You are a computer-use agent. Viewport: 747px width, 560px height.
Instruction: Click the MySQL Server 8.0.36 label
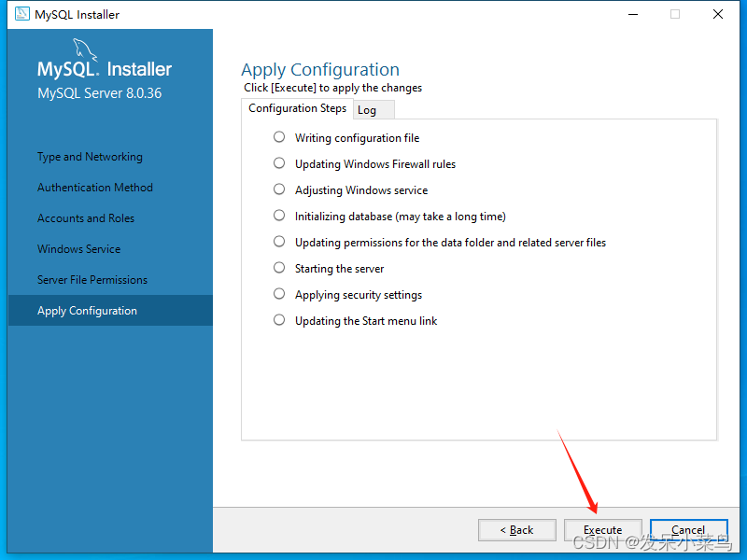pyautogui.click(x=100, y=92)
